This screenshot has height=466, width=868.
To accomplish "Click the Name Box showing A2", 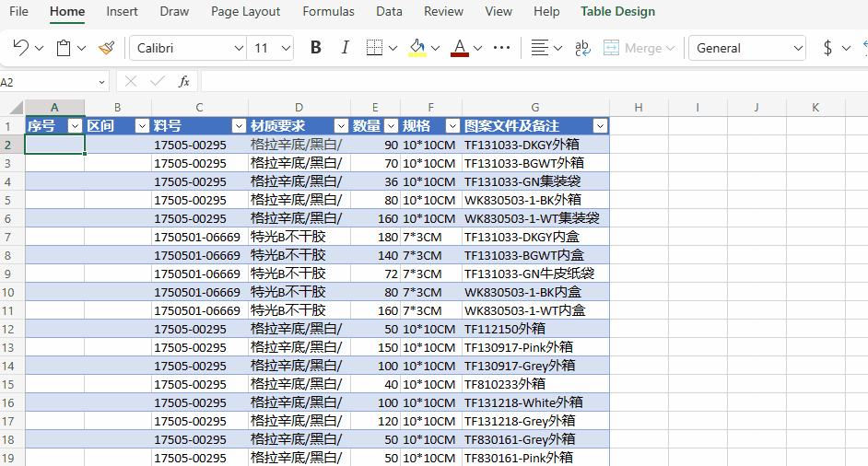I will click(x=47, y=82).
